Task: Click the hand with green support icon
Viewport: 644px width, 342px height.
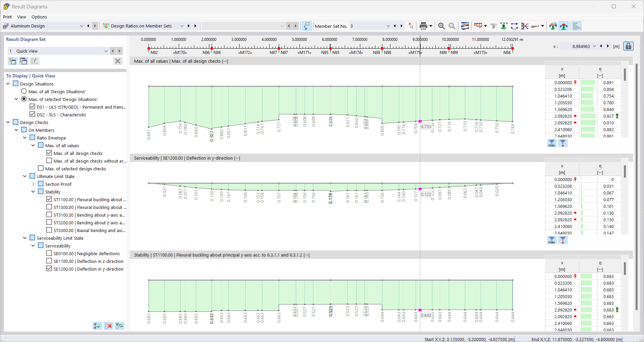Action: coord(553,26)
